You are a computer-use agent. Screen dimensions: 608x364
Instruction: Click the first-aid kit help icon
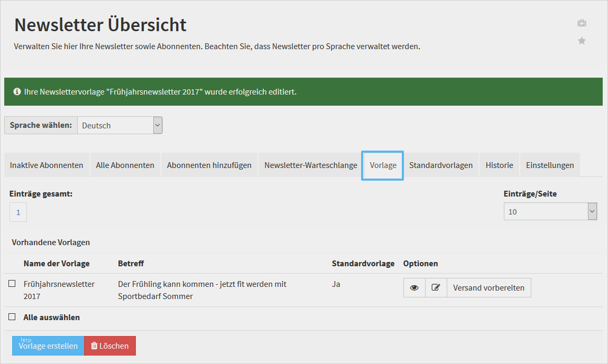point(582,23)
